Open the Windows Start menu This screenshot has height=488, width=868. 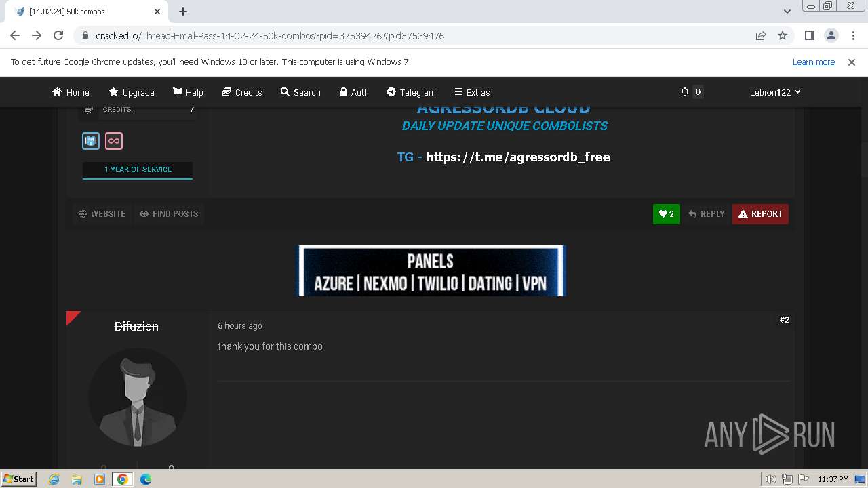[x=19, y=479]
